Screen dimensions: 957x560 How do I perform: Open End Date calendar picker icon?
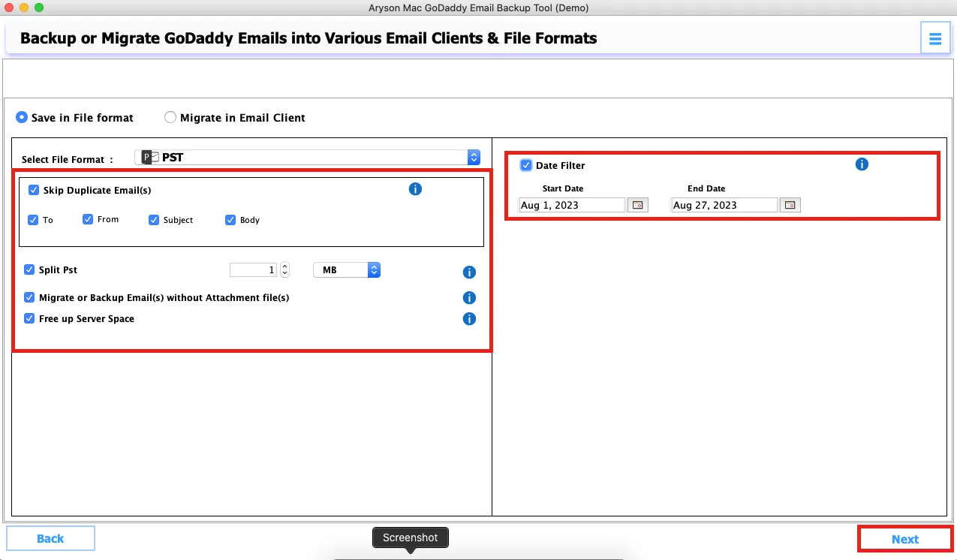coord(790,205)
